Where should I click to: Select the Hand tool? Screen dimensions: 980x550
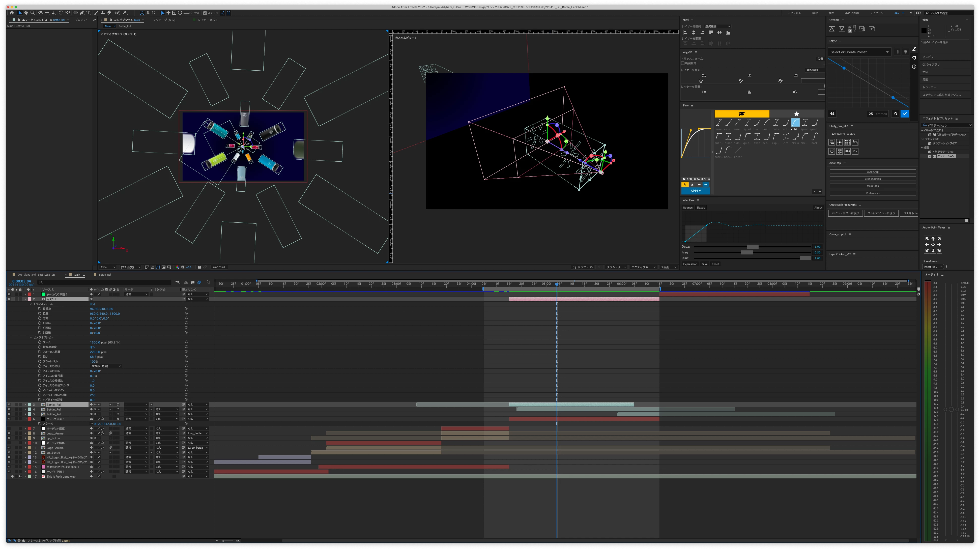click(x=26, y=13)
